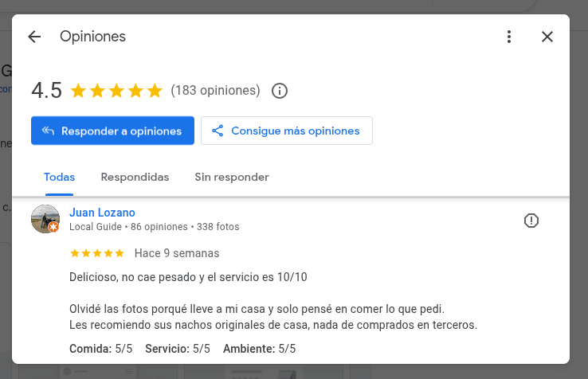The height and width of the screenshot is (379, 588).
Task: Click the Consigue más opiniones button
Action: tap(287, 131)
